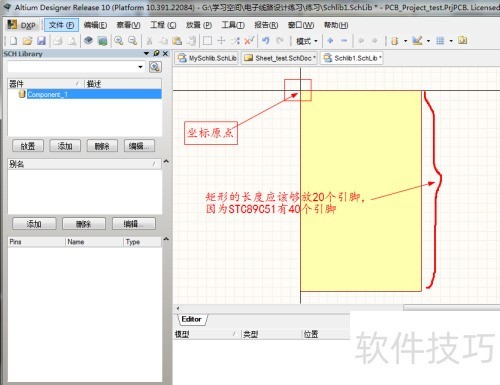Click the rubber stamp icon
The image size is (500, 385).
[191, 41]
